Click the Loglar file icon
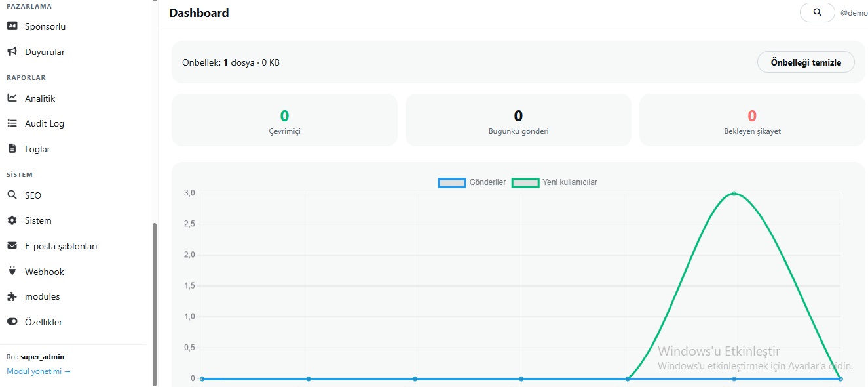The height and width of the screenshot is (387, 868). point(12,149)
